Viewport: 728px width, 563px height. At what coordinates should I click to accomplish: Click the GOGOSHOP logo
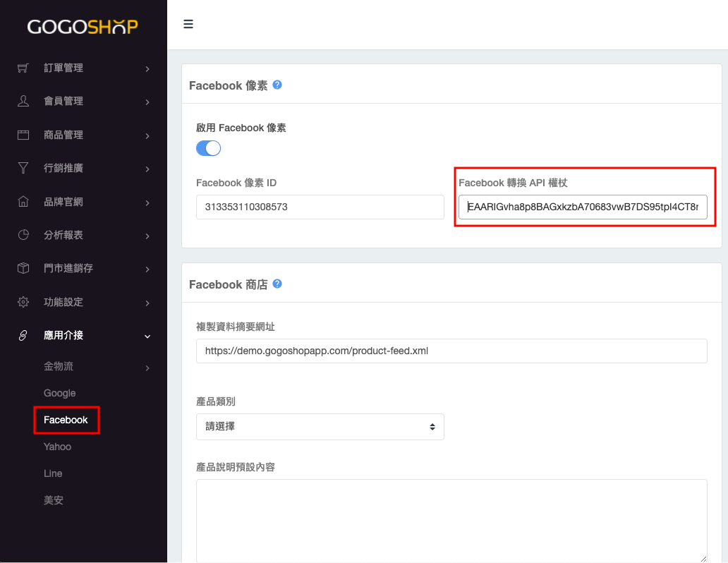tap(83, 27)
